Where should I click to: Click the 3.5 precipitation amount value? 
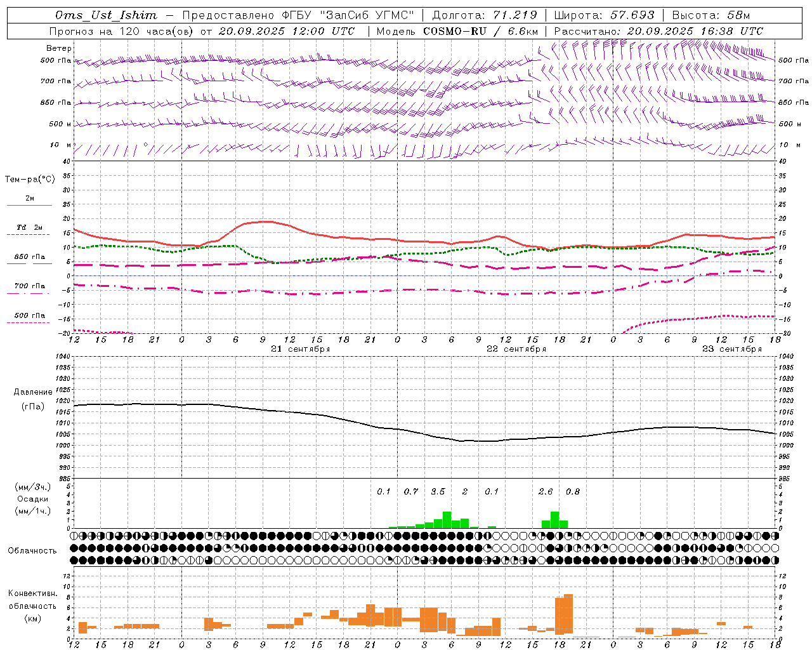click(x=438, y=492)
